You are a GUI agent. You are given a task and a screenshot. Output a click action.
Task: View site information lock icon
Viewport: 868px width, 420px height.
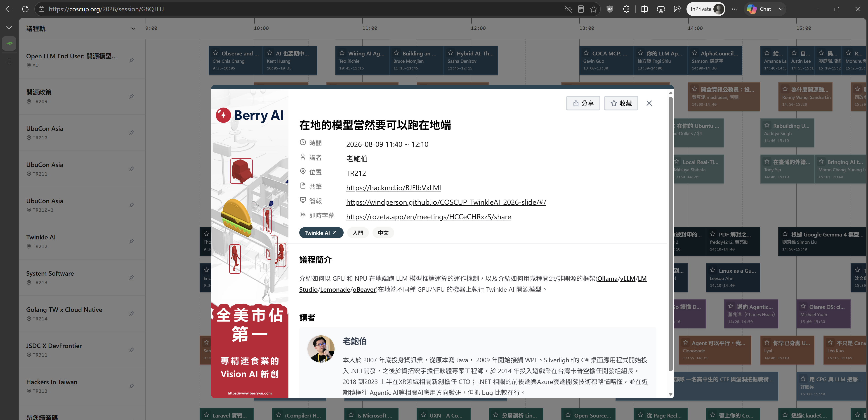pyautogui.click(x=42, y=9)
